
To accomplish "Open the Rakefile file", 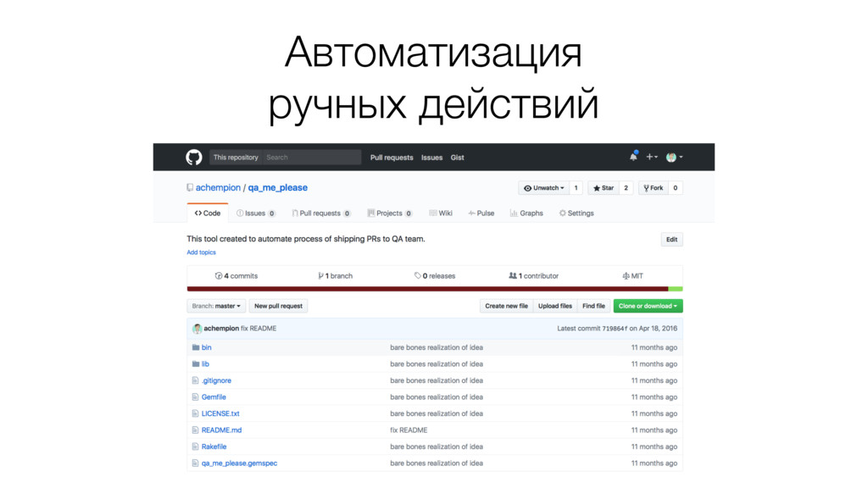I will click(214, 446).
